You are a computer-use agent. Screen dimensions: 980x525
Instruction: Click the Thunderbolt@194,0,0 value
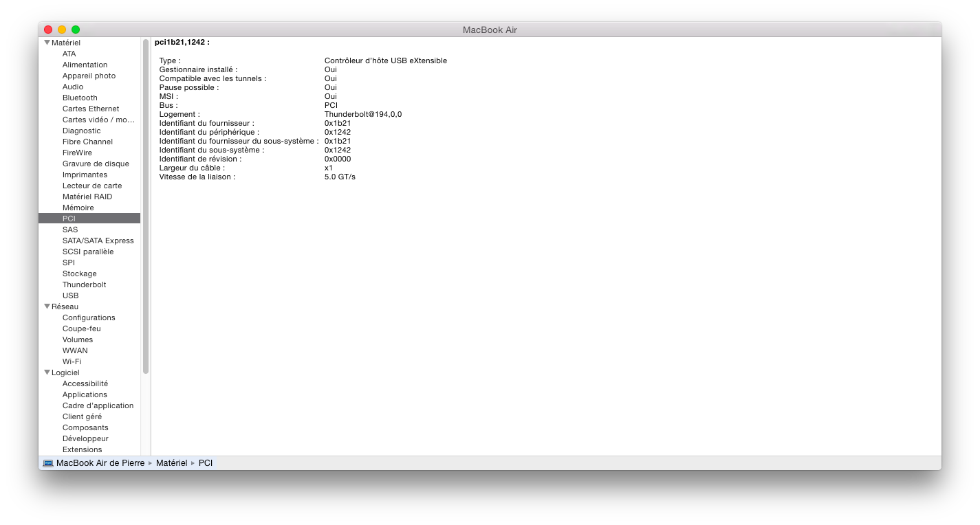(x=363, y=114)
